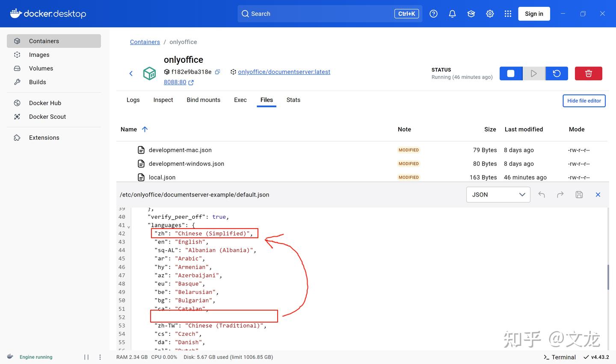The height and width of the screenshot is (364, 616).
Task: Open the Bind mounts tab
Action: coord(204,100)
